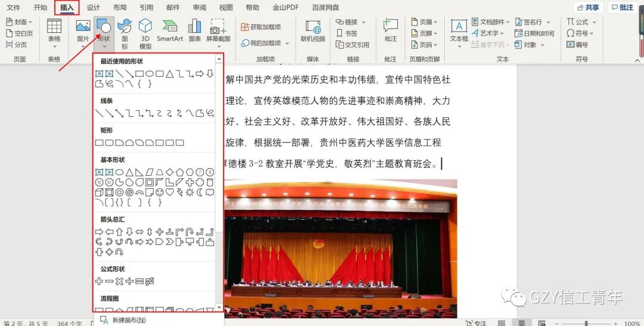This screenshot has width=644, height=326.
Task: Toggle 专注 (Focus) mode in status bar
Action: point(476,323)
